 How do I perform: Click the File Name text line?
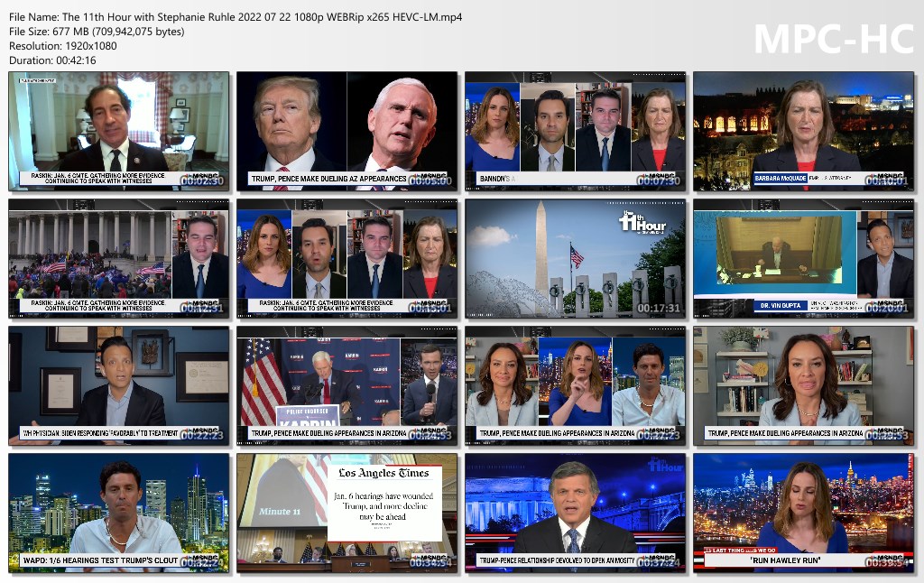pyautogui.click(x=236, y=17)
